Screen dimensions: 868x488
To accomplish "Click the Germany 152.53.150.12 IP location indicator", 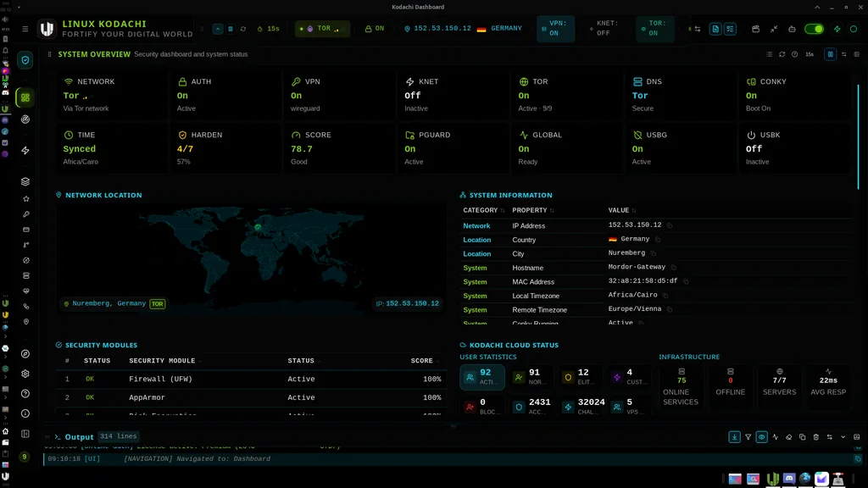I will pos(463,28).
